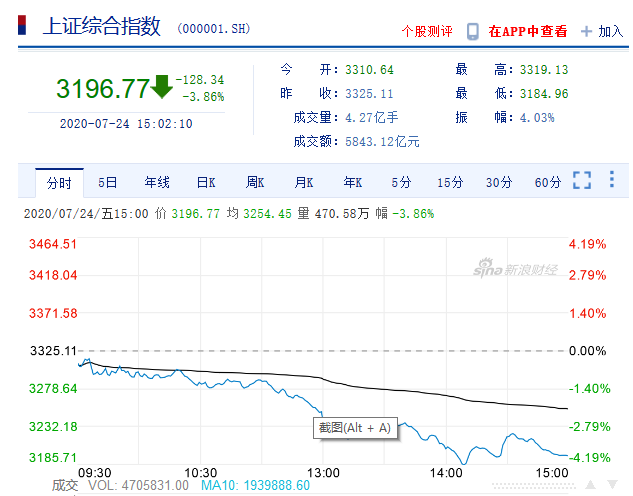
Task: Select the 周K chart tab
Action: (x=255, y=182)
